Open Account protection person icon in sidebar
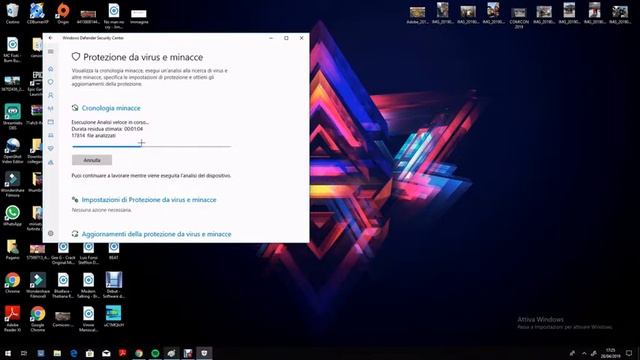 [51, 95]
